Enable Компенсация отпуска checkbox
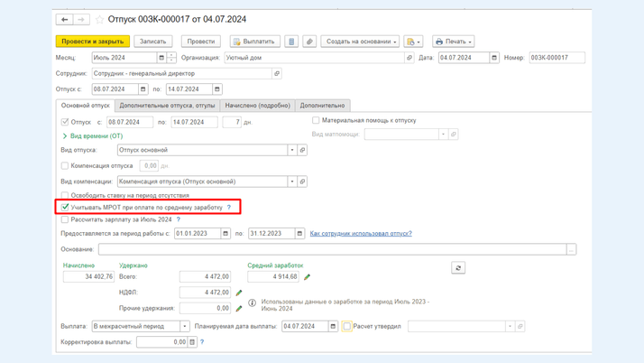The height and width of the screenshot is (363, 644). [x=65, y=166]
